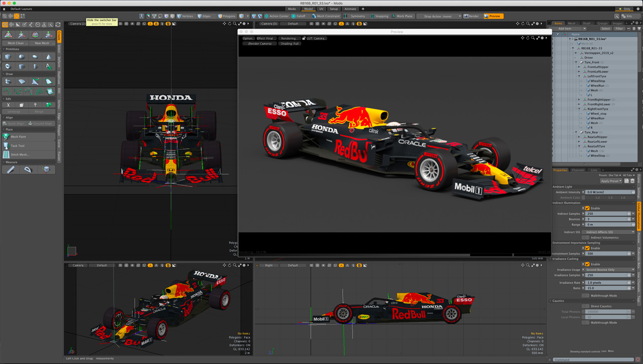
Task: Click the More controls link
Action: [x=611, y=351]
